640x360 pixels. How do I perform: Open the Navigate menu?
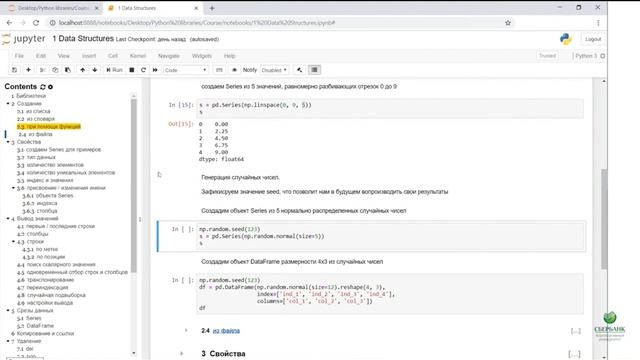click(x=169, y=56)
